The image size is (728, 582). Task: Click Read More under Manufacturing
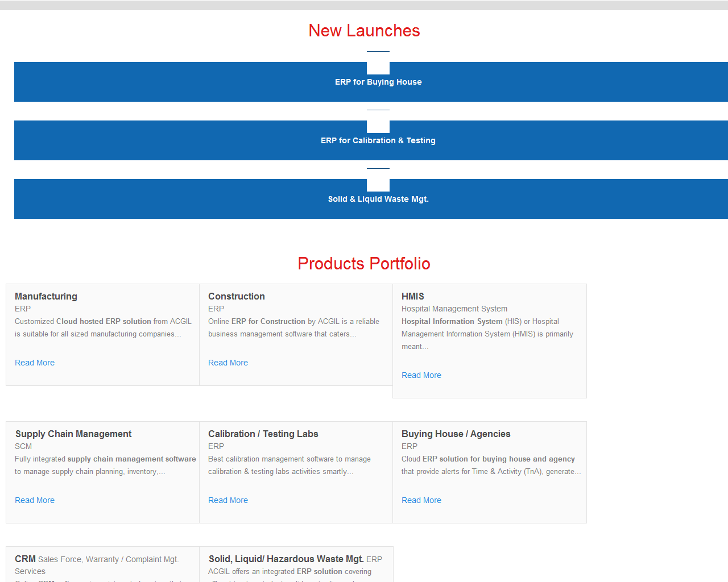pyautogui.click(x=35, y=363)
